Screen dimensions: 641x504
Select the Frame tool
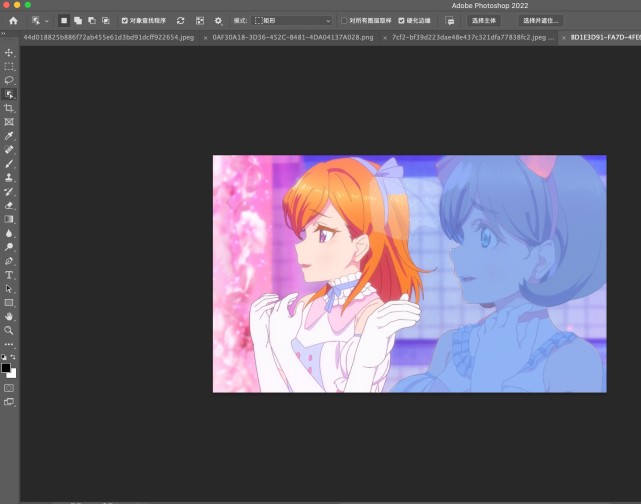click(9, 122)
